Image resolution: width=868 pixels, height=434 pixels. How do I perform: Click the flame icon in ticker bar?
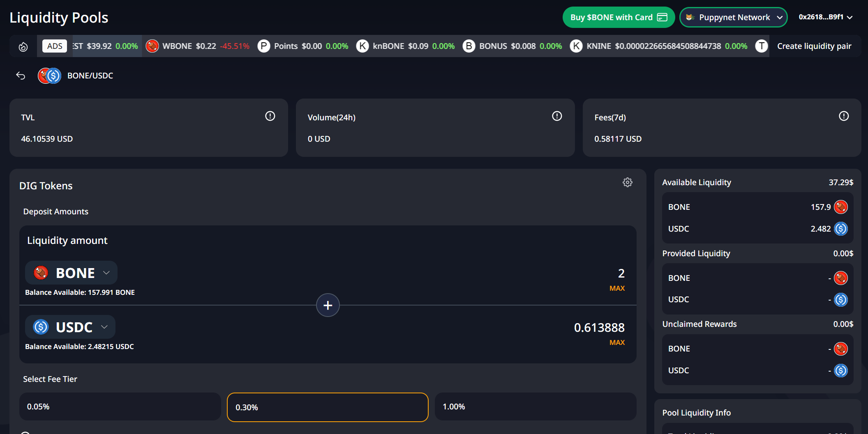[23, 46]
